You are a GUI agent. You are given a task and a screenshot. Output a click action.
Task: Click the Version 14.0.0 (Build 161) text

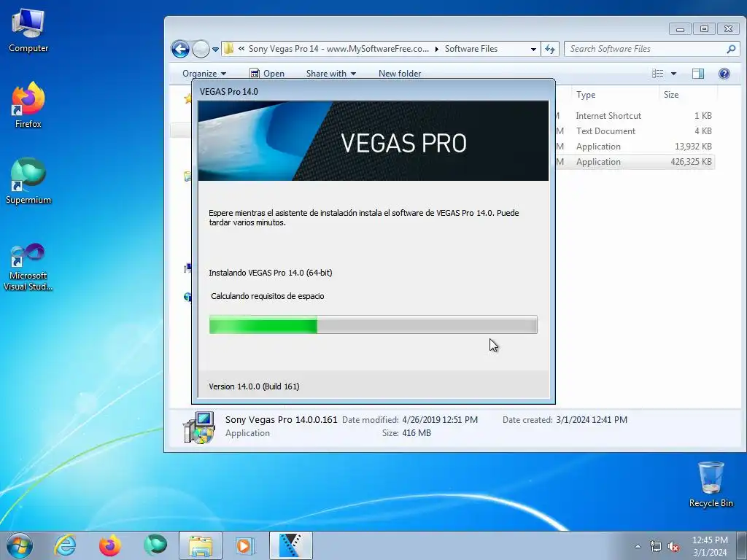coord(254,386)
